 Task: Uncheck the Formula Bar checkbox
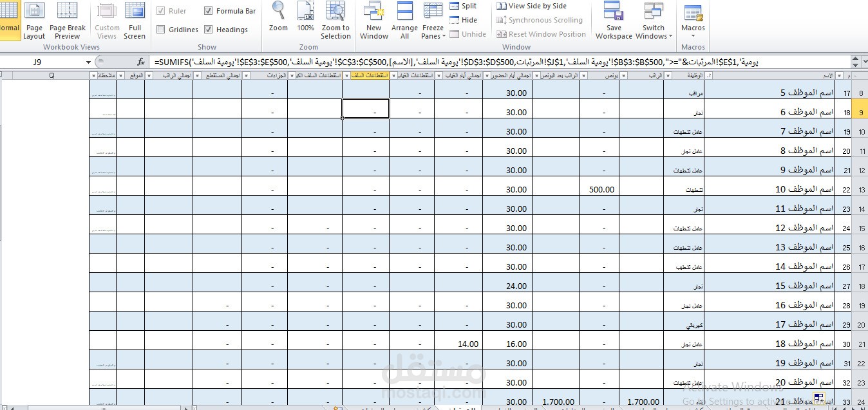tap(209, 11)
